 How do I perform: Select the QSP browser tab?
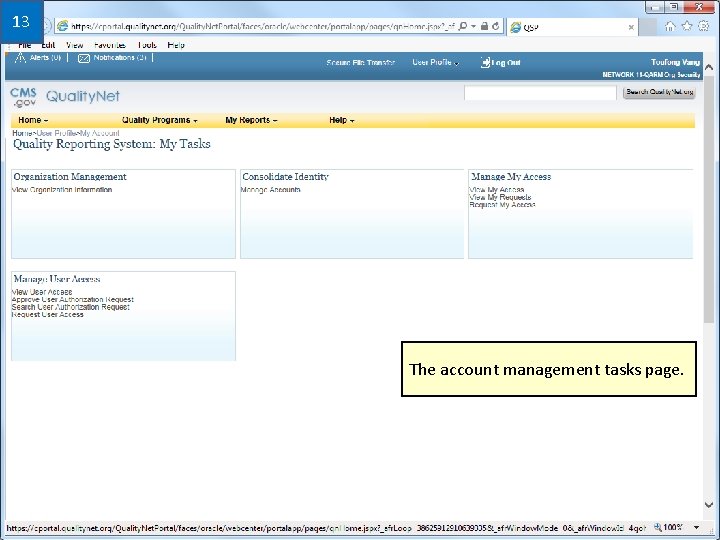coord(572,28)
